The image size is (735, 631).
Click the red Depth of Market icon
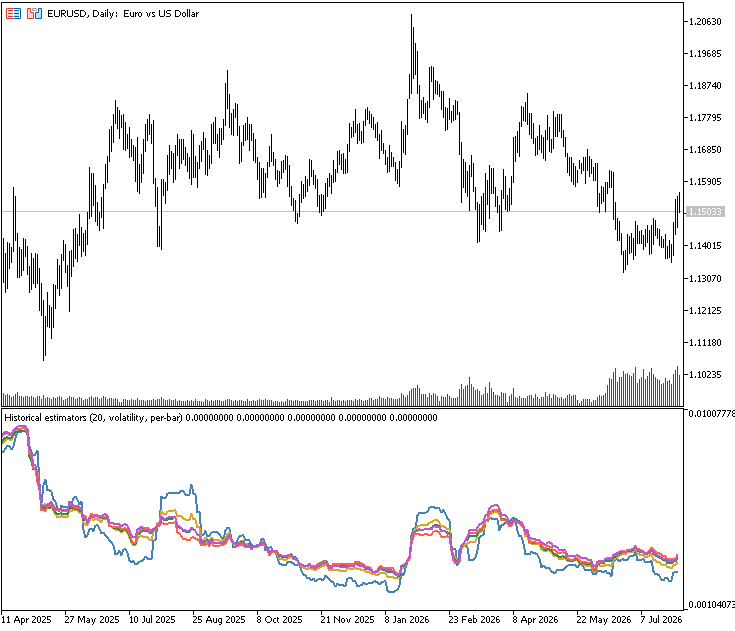pyautogui.click(x=13, y=14)
